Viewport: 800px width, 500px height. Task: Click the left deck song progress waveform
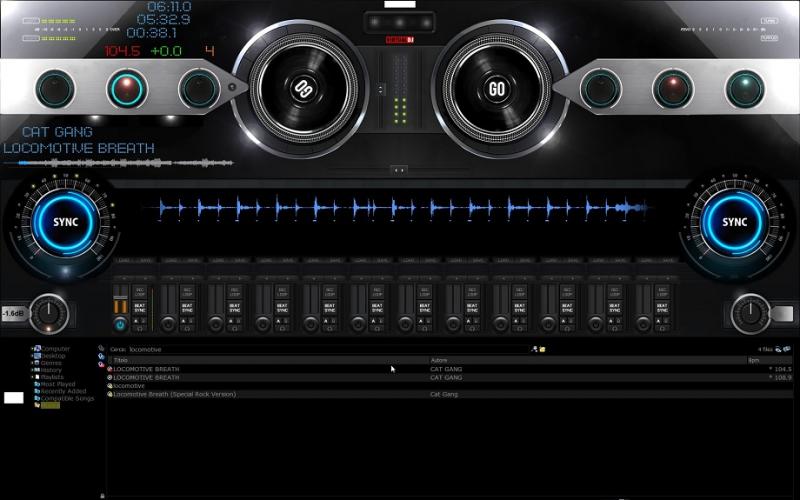(x=118, y=163)
